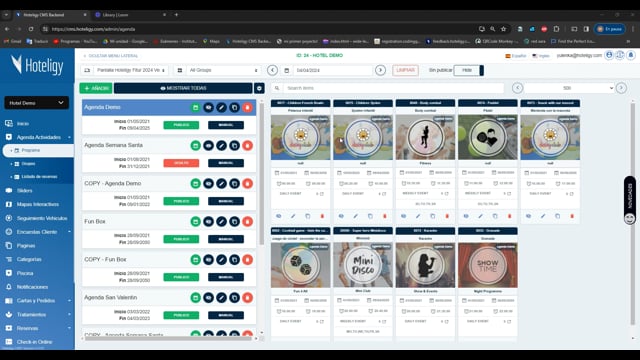Open the items-per-page 500 dropdown
The height and width of the screenshot is (360, 640).
pyautogui.click(x=569, y=88)
